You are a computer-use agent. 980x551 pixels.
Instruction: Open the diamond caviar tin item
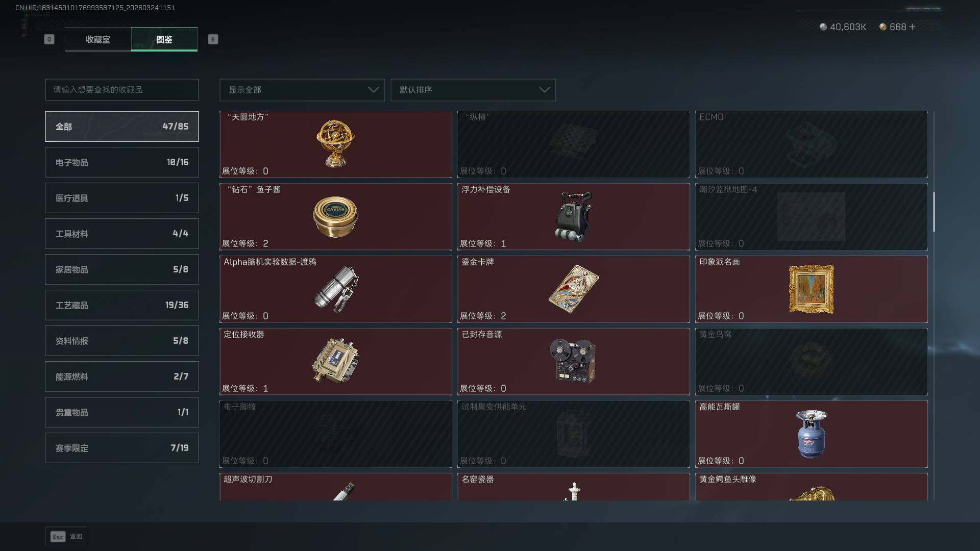tap(335, 217)
